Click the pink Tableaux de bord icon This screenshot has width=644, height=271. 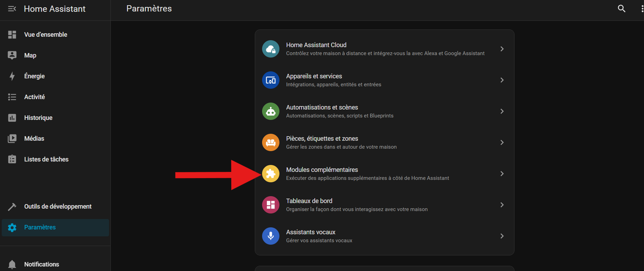pos(271,205)
